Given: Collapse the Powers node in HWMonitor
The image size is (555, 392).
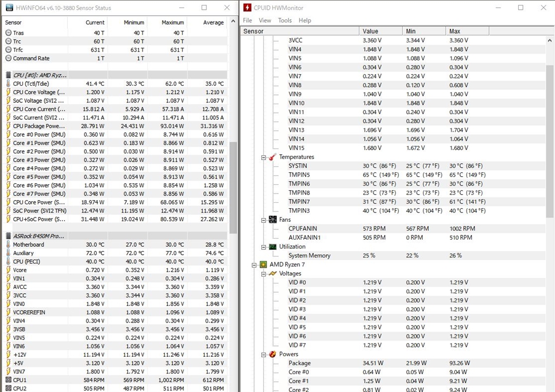Looking at the screenshot, I should click(263, 355).
